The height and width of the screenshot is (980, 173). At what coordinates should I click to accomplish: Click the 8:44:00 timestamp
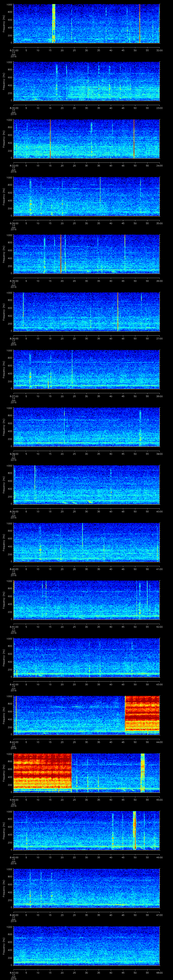14,800
